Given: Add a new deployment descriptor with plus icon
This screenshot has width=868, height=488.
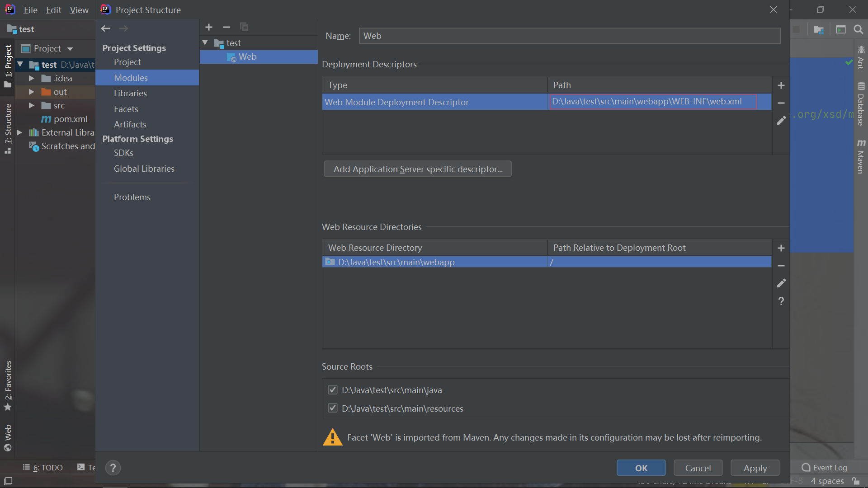Looking at the screenshot, I should pyautogui.click(x=781, y=85).
